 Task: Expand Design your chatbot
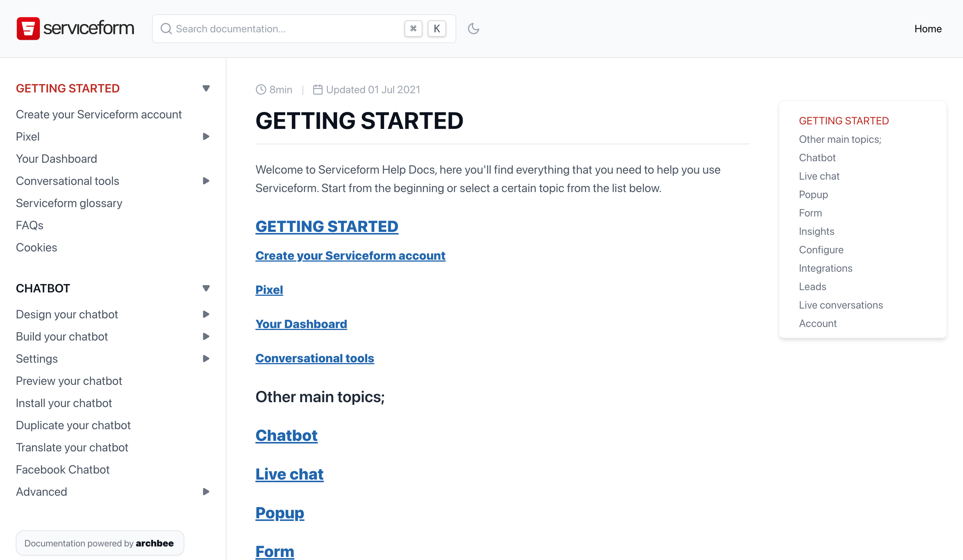click(x=206, y=314)
